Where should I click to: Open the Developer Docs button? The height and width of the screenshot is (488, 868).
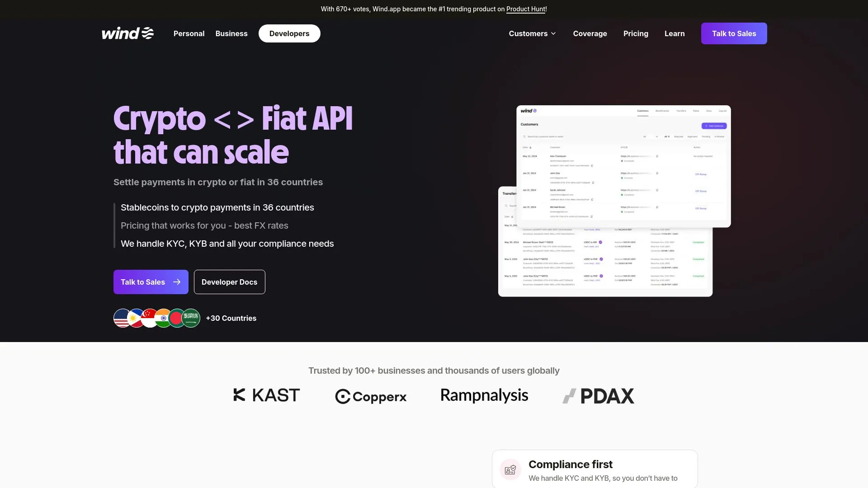[x=230, y=282]
